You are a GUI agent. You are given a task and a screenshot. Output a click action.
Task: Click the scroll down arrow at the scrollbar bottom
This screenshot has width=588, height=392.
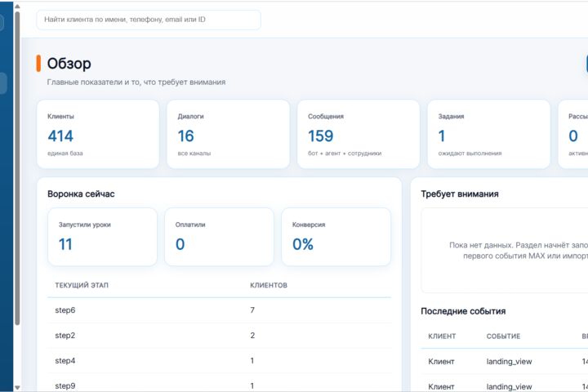pyautogui.click(x=17, y=387)
